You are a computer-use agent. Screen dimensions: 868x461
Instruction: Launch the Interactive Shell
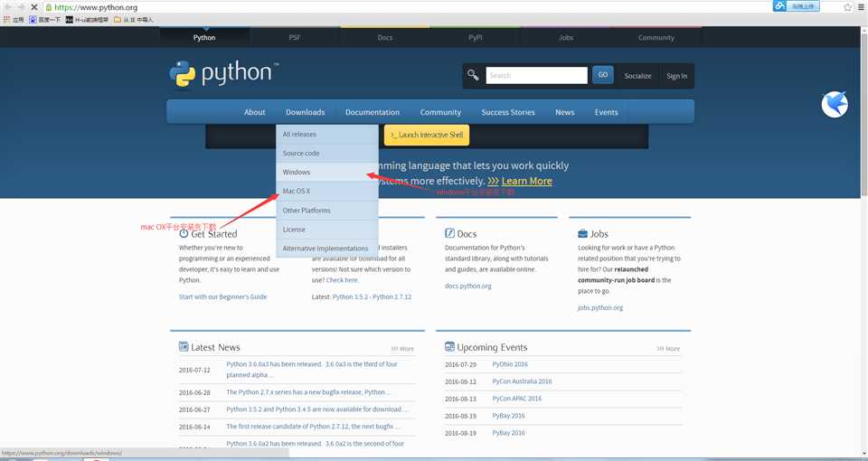(427, 135)
